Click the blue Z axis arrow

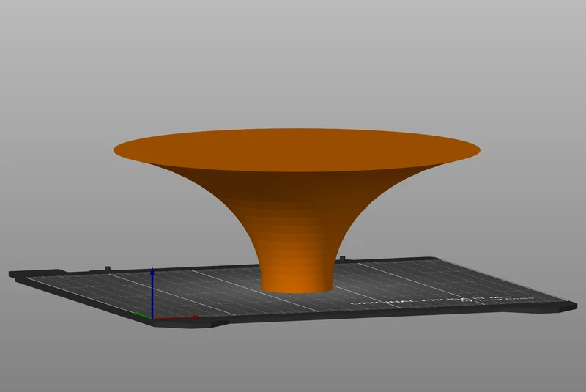tap(152, 292)
